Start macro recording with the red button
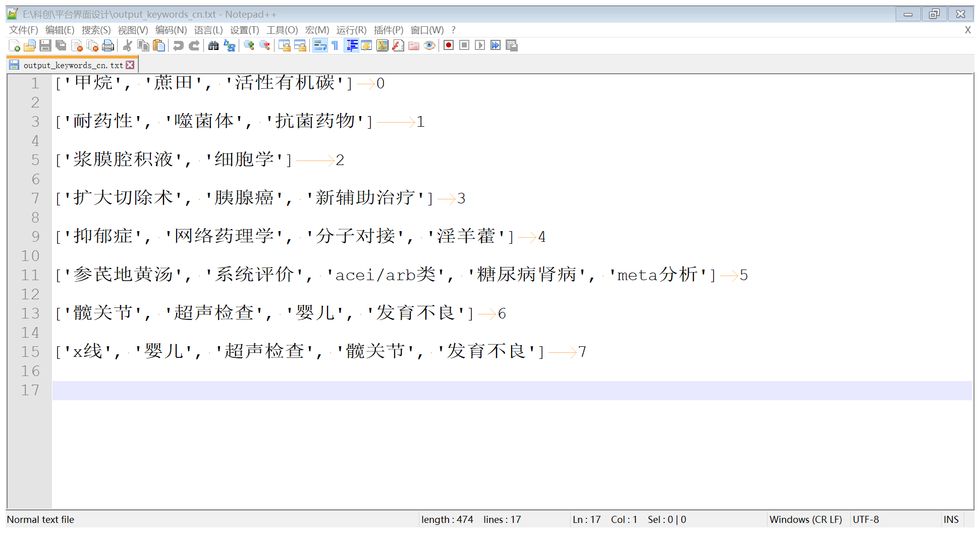Viewport: 980px width, 533px height. click(448, 46)
